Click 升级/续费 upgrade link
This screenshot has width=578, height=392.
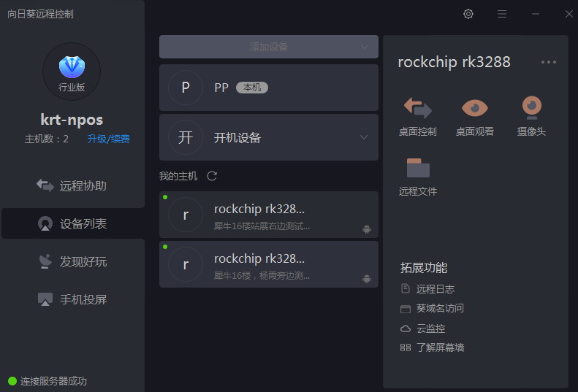(108, 139)
